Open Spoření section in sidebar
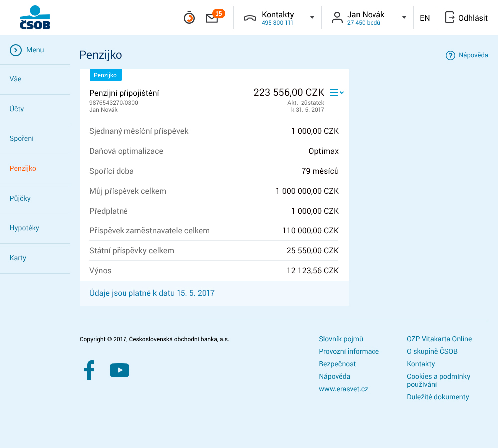 coord(22,138)
